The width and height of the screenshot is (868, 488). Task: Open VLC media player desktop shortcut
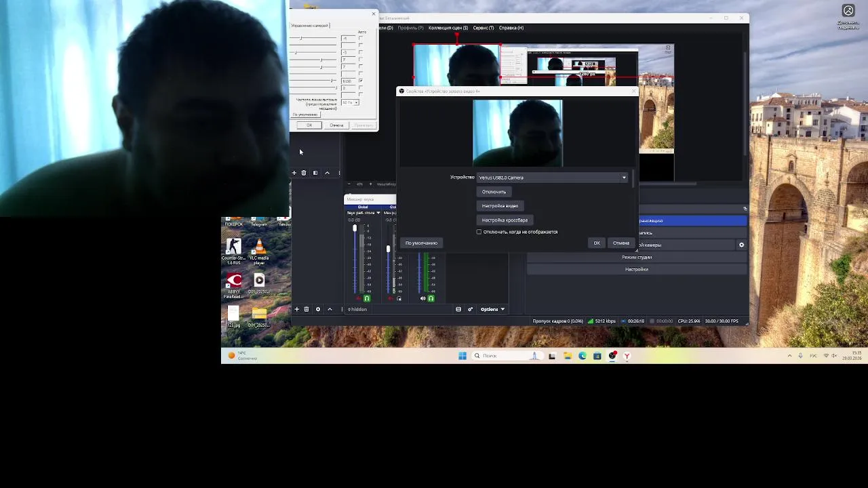259,251
